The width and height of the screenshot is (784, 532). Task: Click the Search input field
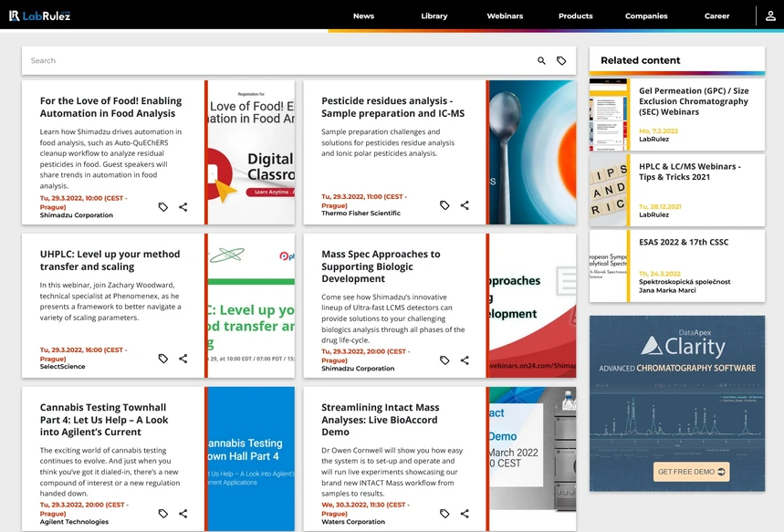[x=280, y=60]
